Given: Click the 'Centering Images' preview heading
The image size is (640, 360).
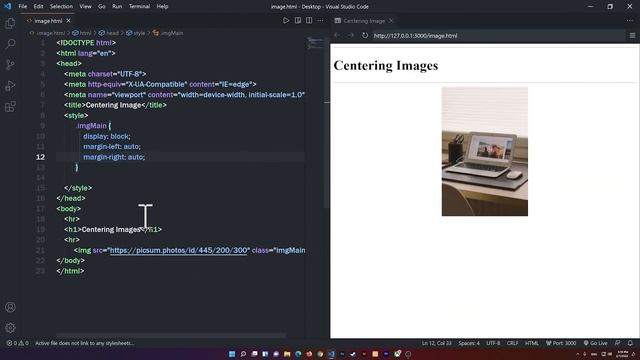Looking at the screenshot, I should (386, 65).
